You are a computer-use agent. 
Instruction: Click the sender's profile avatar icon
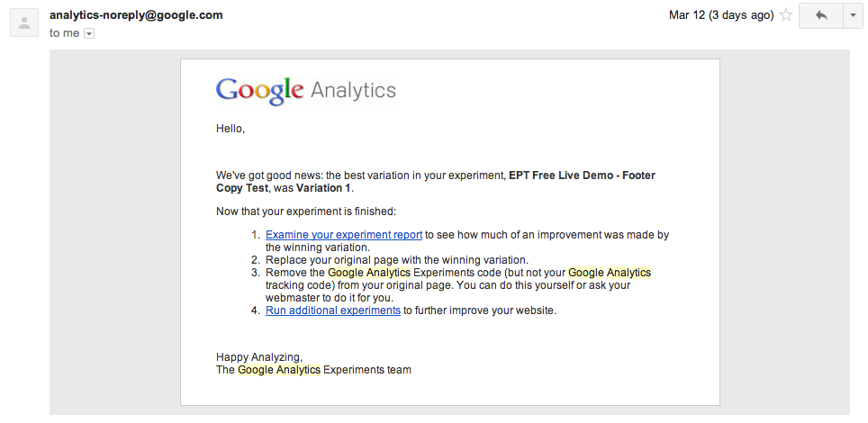(25, 22)
